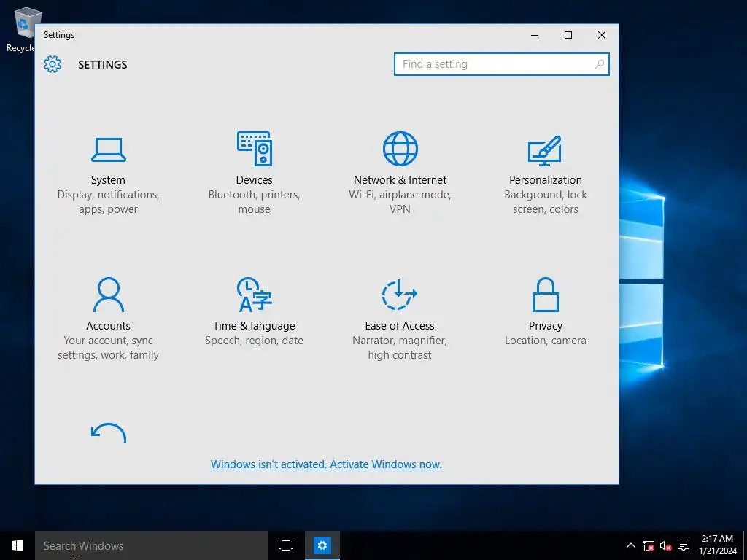Click 'Bluetooth, printers, mouse' description
The width and height of the screenshot is (747, 560).
tap(255, 202)
